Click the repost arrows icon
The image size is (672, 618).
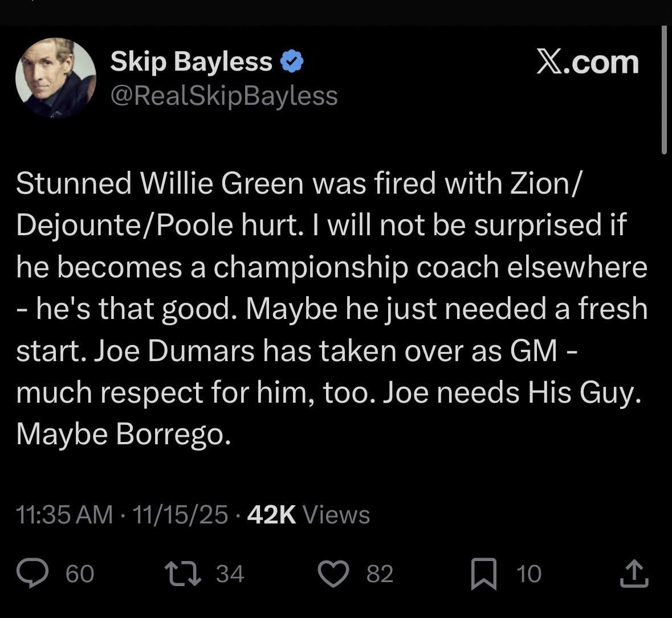click(182, 573)
